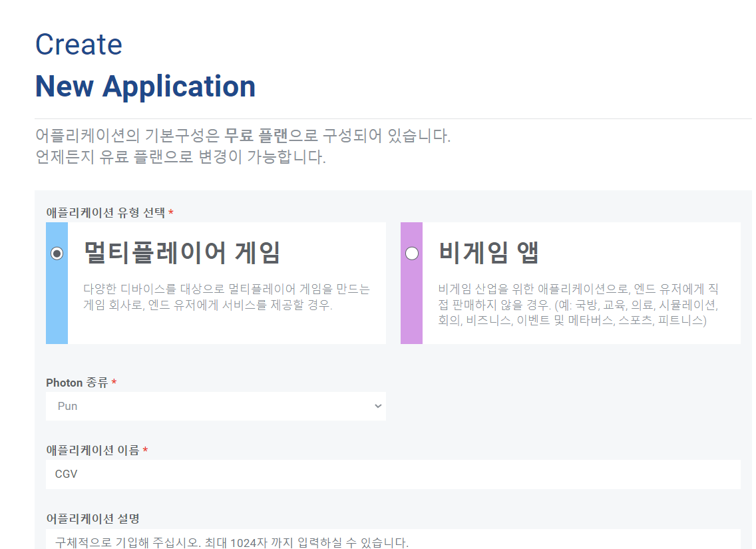The height and width of the screenshot is (549, 756).
Task: Click the 비게임 앱 description text
Action: [x=578, y=305]
